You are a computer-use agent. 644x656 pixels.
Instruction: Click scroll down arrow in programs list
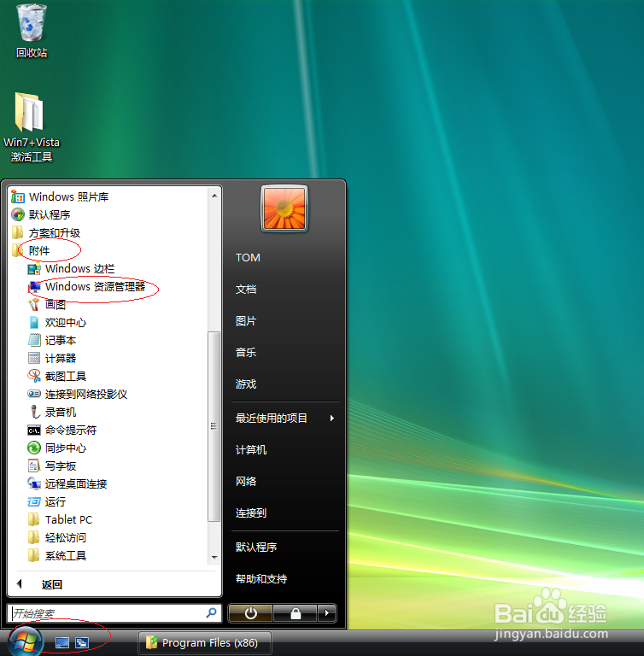tap(214, 557)
